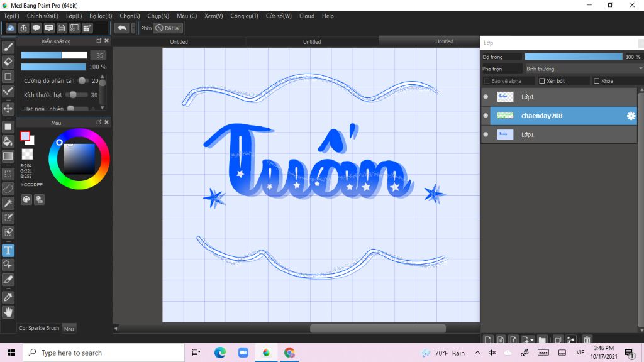
Task: Click the foreground color swatch
Action: tap(25, 136)
